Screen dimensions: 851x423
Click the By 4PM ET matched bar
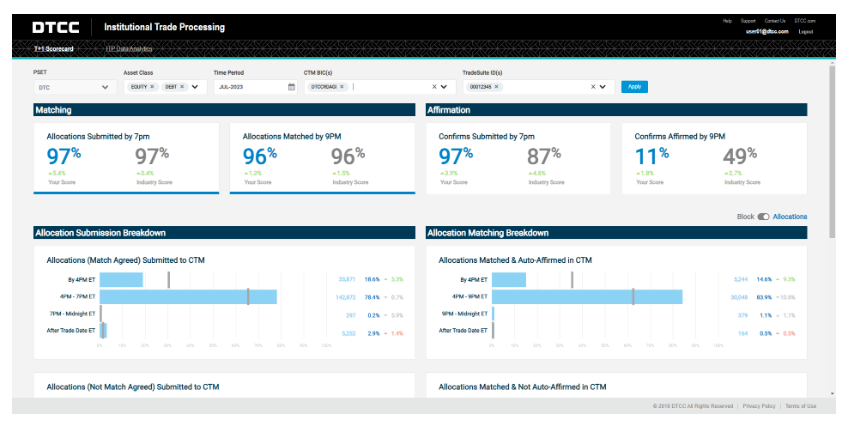(x=509, y=280)
